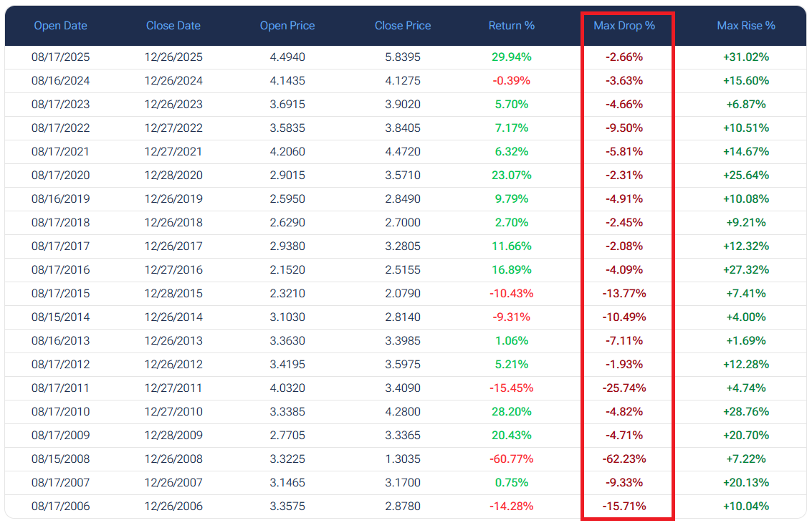
Task: Select the -13.77% max drop cell
Action: click(624, 293)
